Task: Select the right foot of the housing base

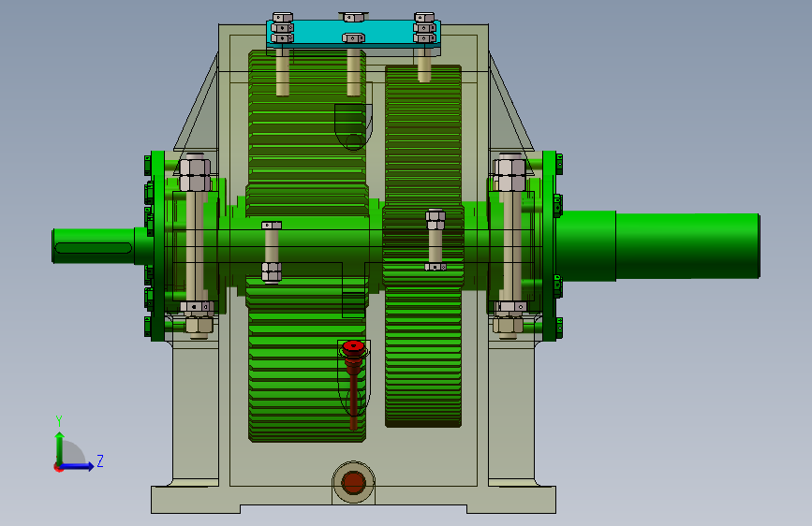Action: coord(511,500)
